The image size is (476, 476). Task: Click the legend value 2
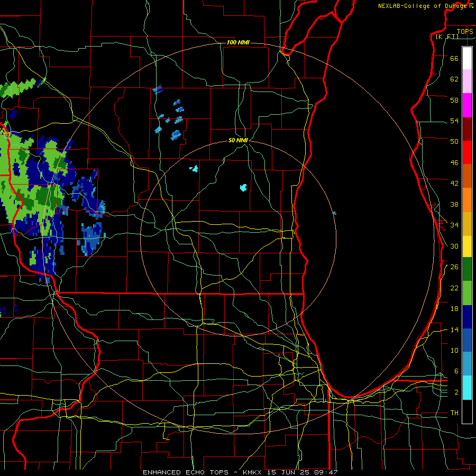coord(456,392)
